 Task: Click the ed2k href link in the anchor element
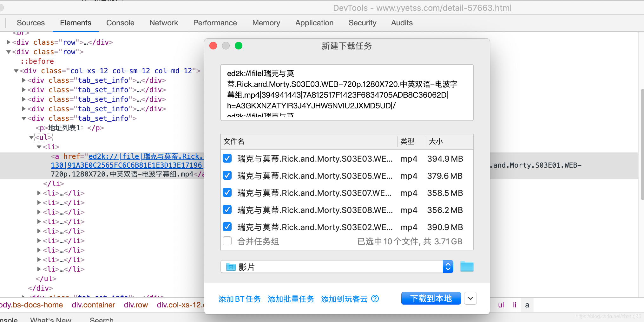[x=147, y=156]
